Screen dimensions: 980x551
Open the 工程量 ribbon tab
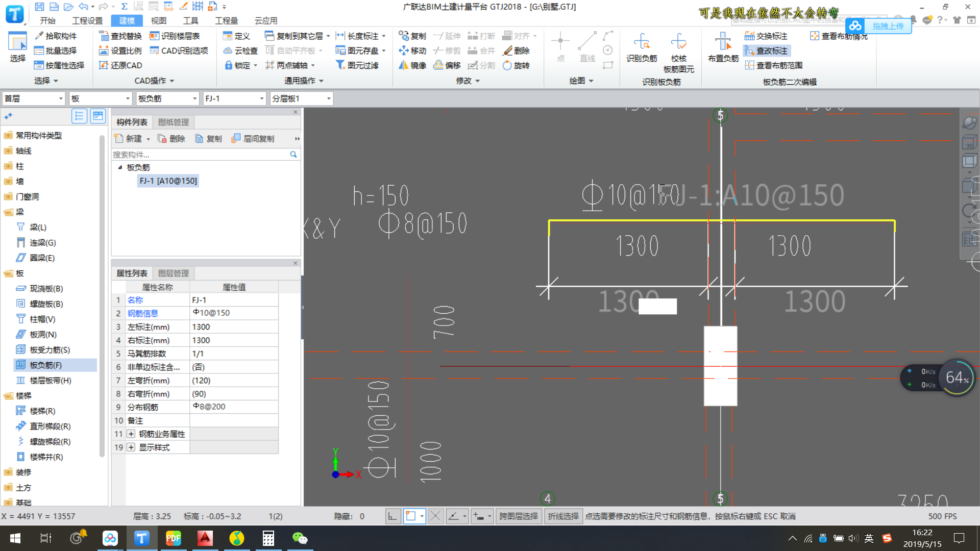(227, 20)
